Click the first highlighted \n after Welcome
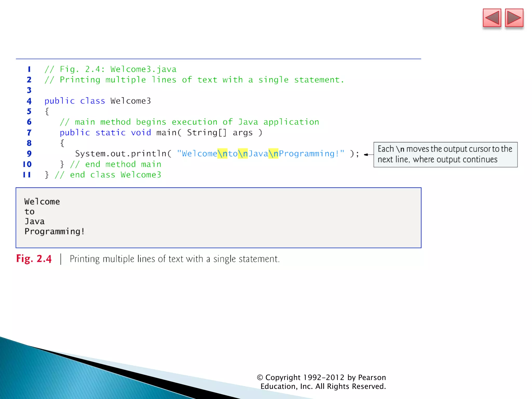 tap(222, 154)
